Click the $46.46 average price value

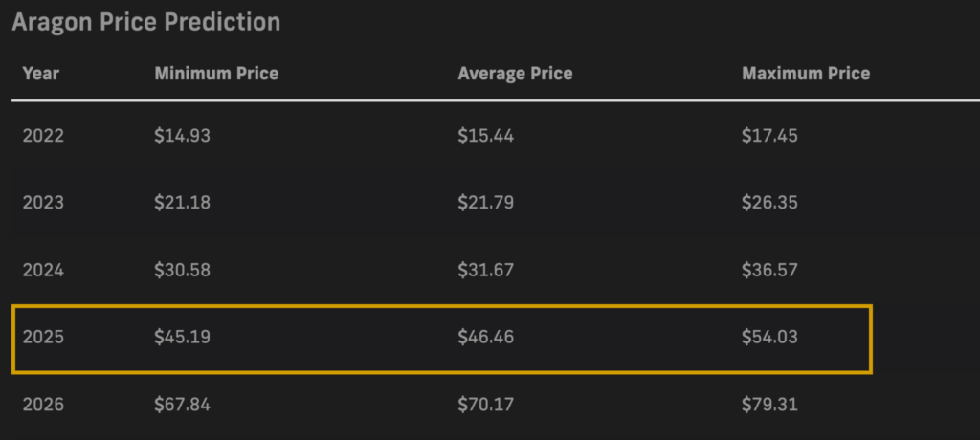point(485,338)
